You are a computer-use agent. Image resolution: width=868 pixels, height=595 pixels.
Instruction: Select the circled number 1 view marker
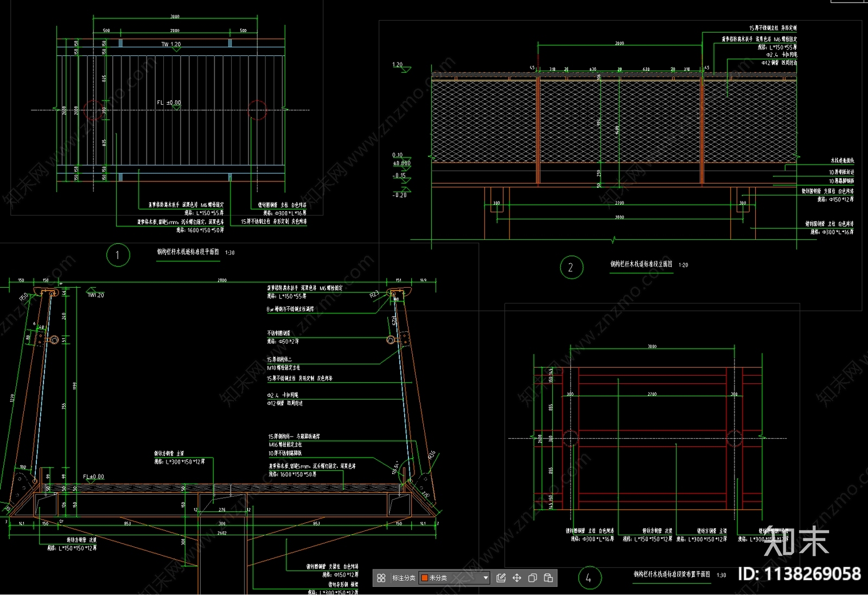(x=118, y=255)
